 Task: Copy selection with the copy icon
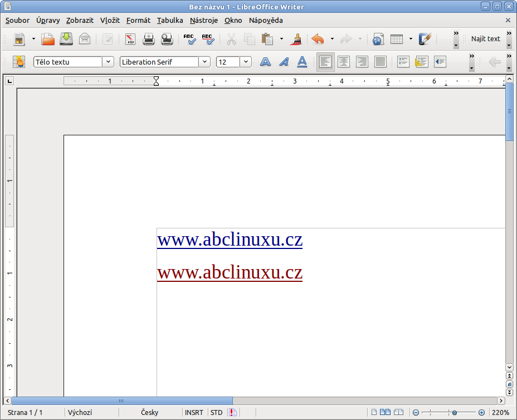tap(250, 39)
